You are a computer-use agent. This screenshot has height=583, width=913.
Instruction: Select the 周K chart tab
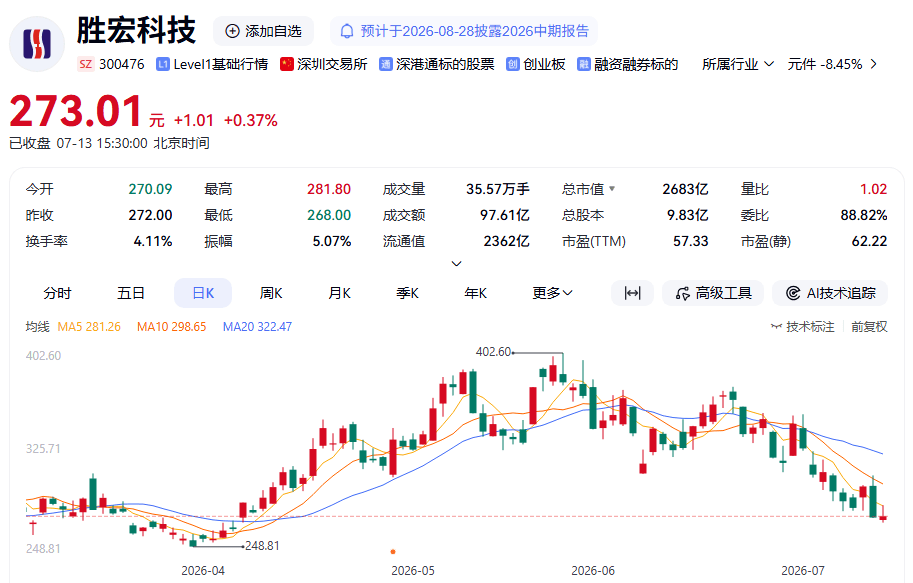point(271,293)
